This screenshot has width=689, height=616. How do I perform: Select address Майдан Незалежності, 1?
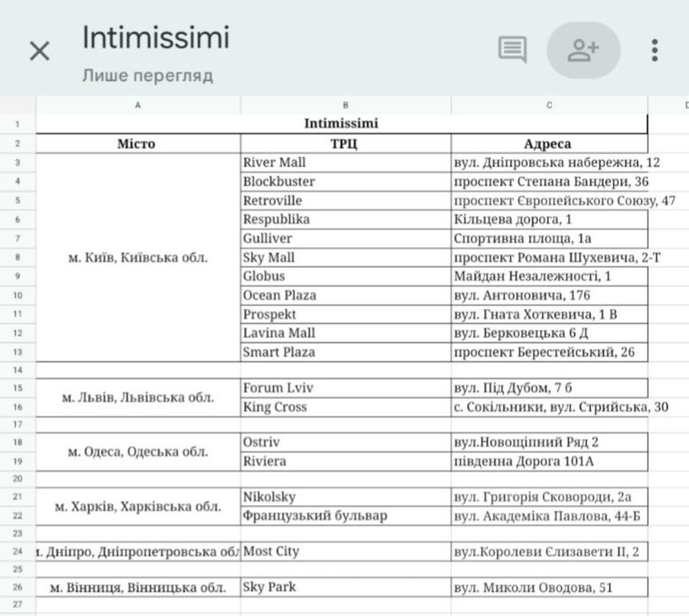click(549, 276)
